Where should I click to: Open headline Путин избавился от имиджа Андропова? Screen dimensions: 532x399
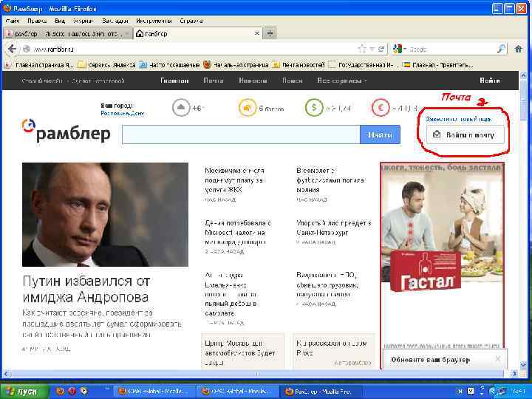point(86,289)
